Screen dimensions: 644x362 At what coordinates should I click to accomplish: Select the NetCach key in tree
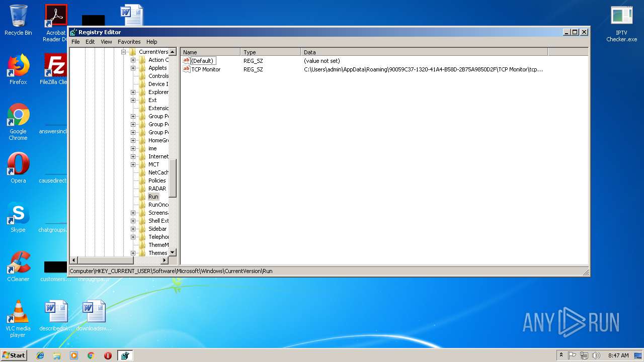158,172
